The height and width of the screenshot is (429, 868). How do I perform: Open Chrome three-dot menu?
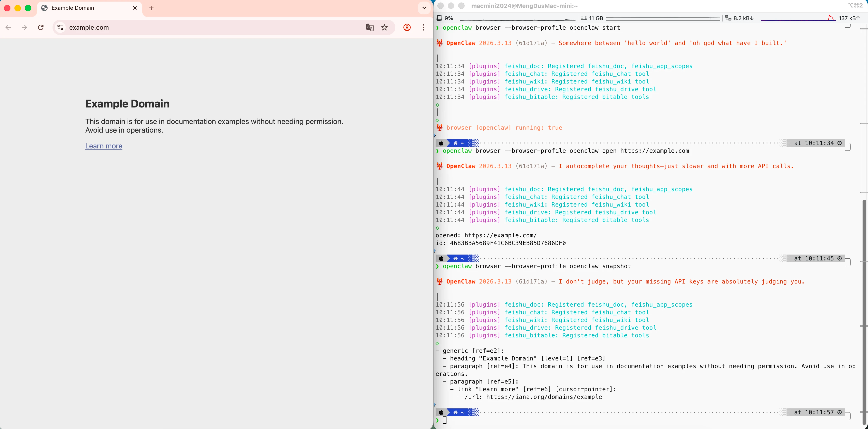423,28
